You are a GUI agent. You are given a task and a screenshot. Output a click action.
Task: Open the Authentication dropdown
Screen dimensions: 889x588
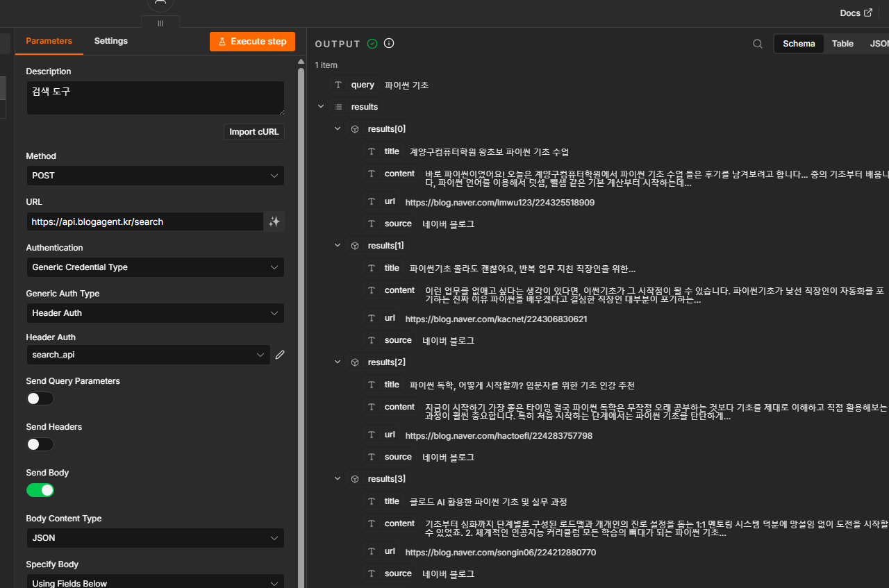[x=155, y=267]
